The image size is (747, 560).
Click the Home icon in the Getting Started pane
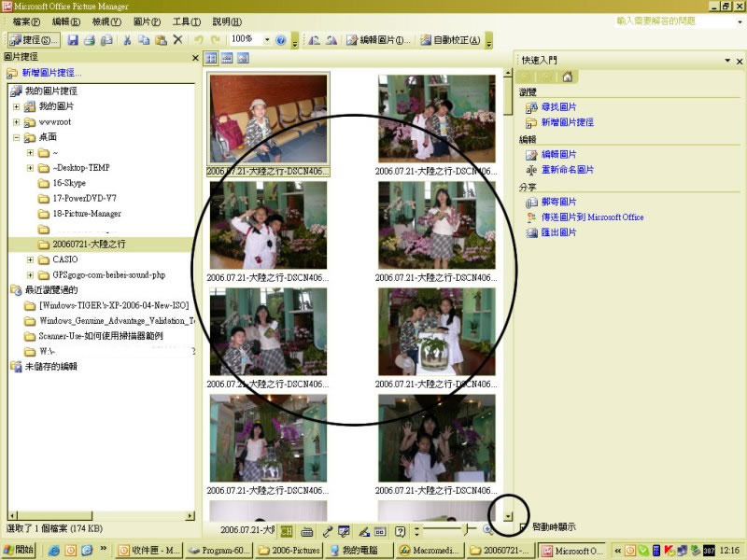[567, 77]
